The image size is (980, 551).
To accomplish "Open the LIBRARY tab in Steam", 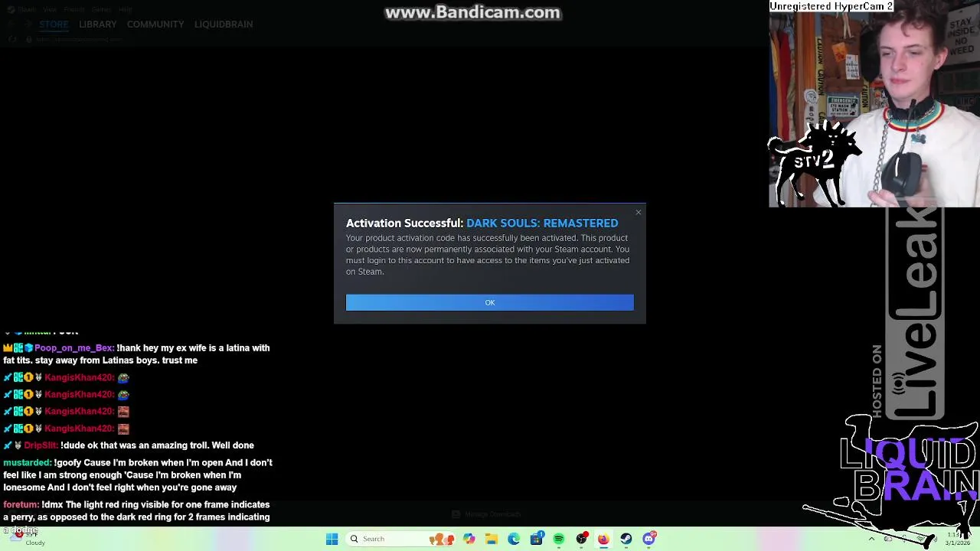I will (x=98, y=24).
